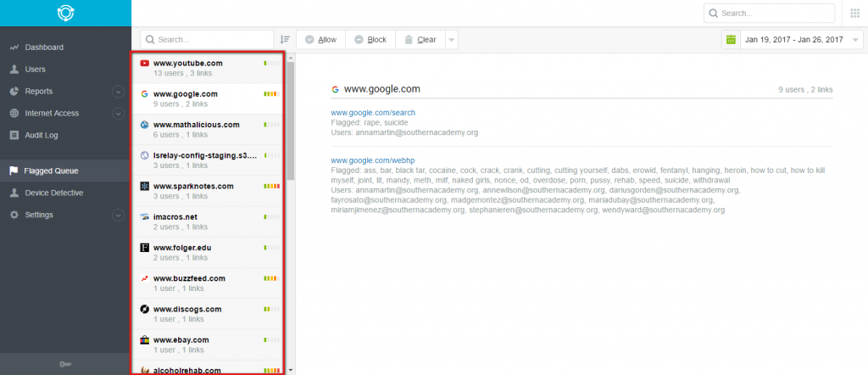Click the folger.edu F favicon
The image size is (868, 375).
[144, 248]
